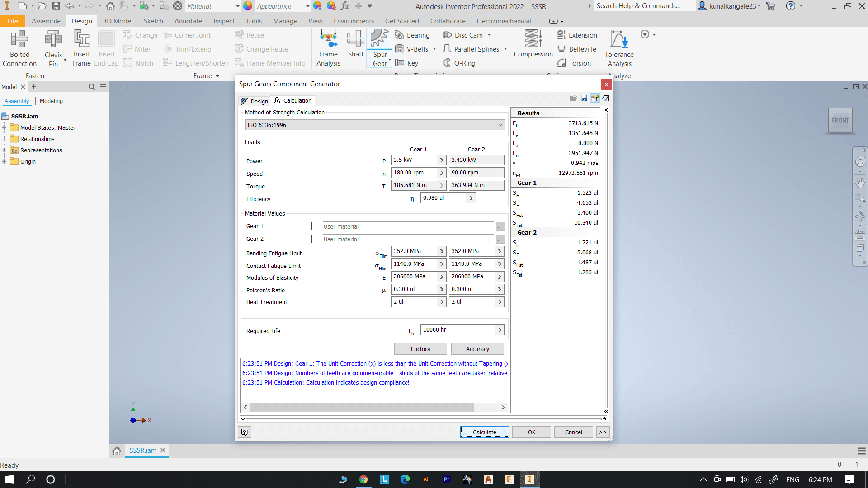Expand the ISO 6336:1996 method dropdown
The height and width of the screenshot is (488, 868).
coord(500,125)
